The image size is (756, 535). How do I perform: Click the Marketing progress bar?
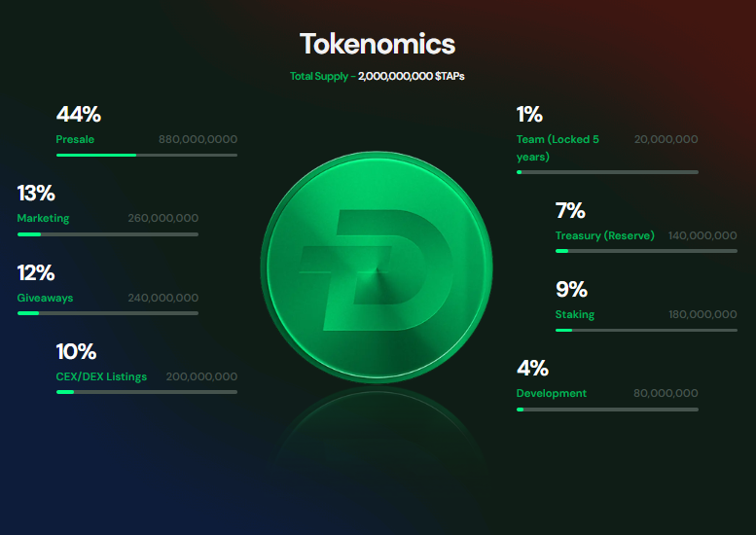click(x=107, y=234)
